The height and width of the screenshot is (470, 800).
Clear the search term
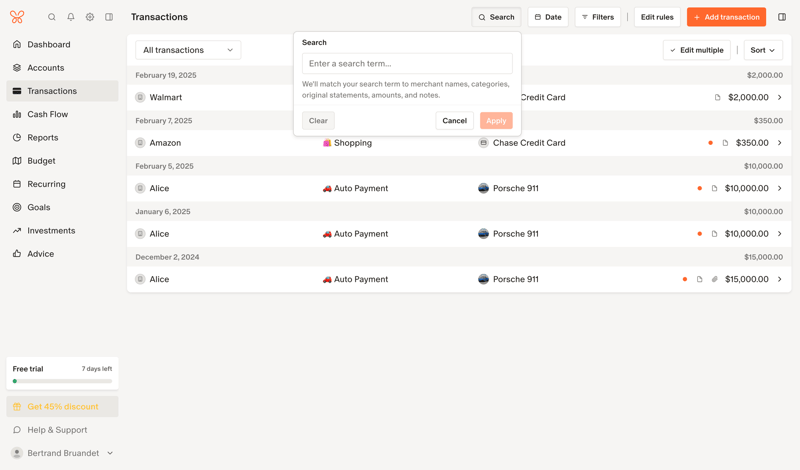318,120
